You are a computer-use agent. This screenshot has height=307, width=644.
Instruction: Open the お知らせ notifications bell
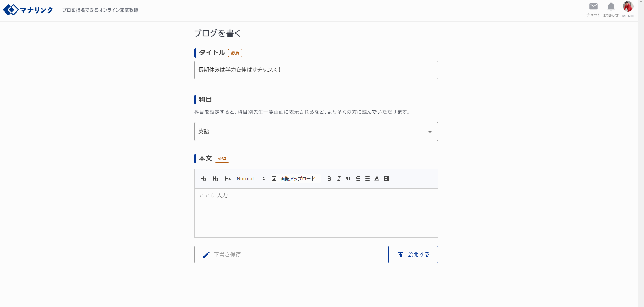611,9
